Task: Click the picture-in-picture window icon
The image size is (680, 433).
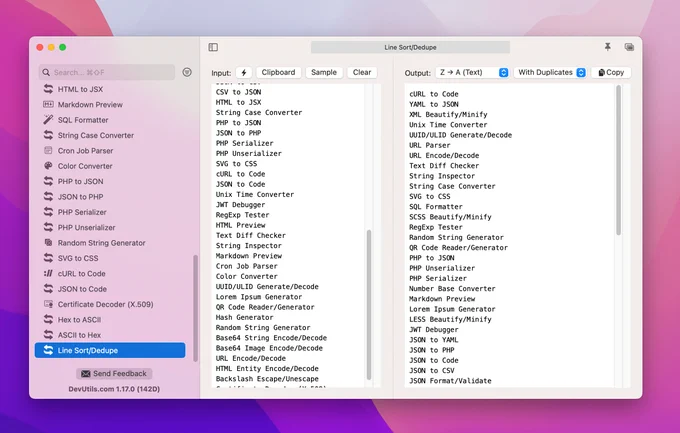Action: (629, 47)
